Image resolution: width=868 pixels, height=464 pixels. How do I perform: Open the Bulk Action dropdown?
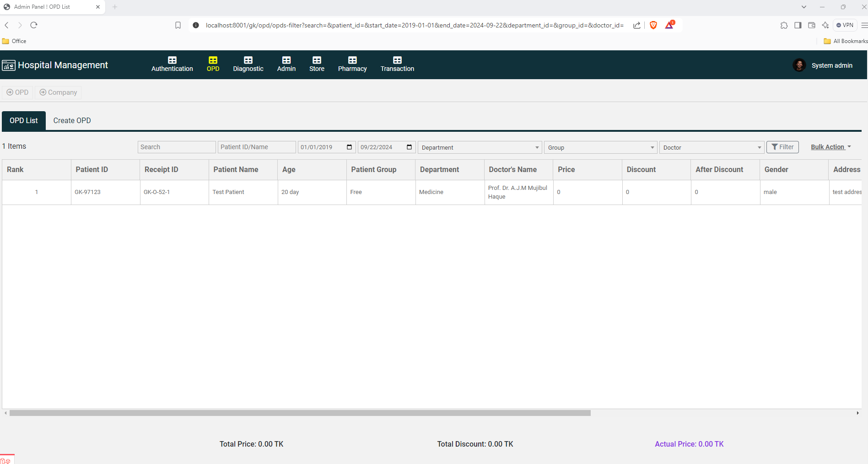[x=831, y=147]
